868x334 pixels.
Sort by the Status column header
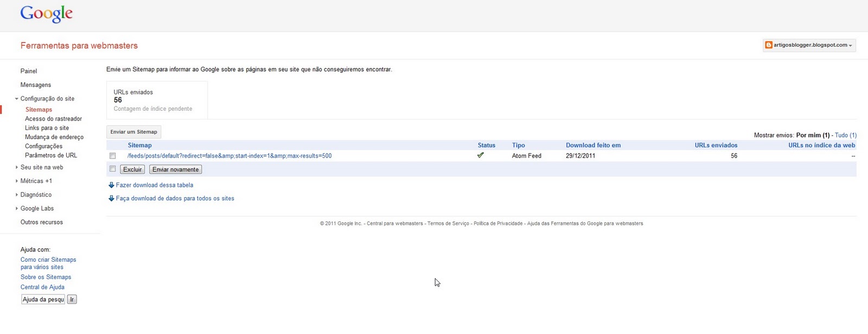coord(487,146)
